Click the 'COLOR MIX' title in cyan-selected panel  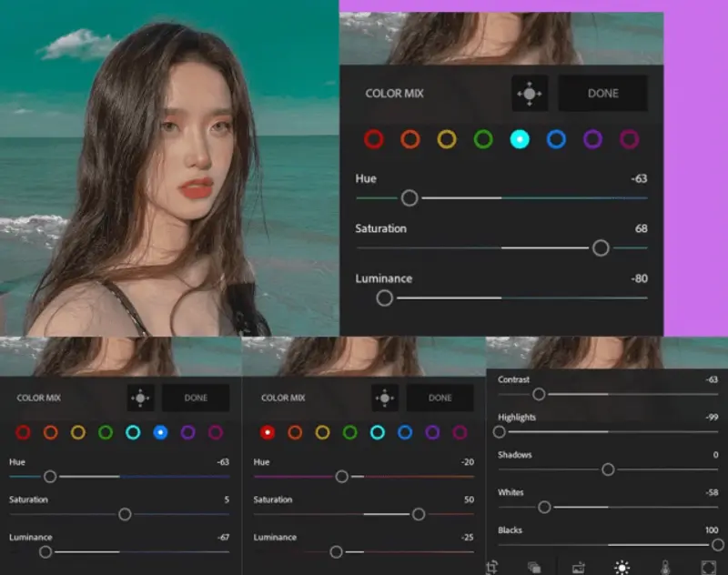[x=394, y=94]
